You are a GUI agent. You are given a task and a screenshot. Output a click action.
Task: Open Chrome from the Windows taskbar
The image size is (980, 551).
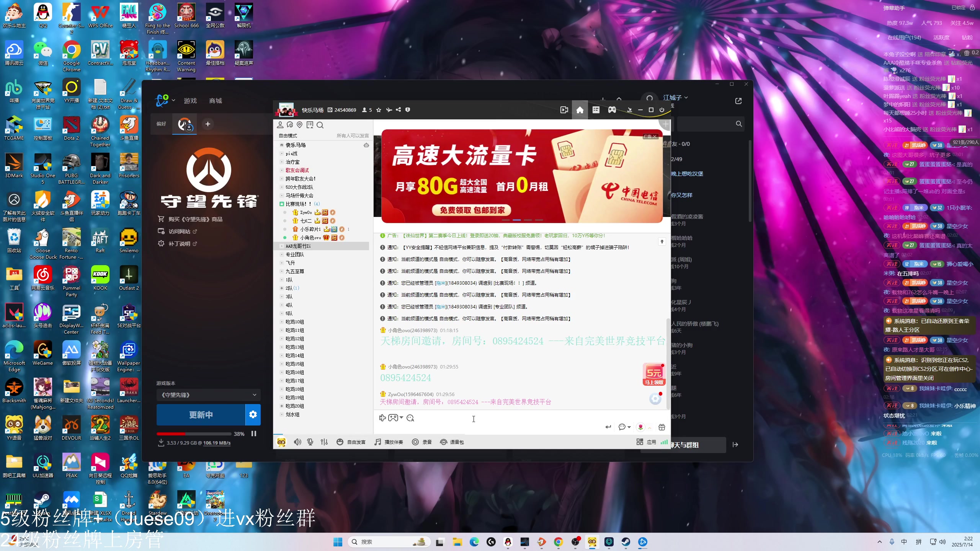tap(558, 542)
